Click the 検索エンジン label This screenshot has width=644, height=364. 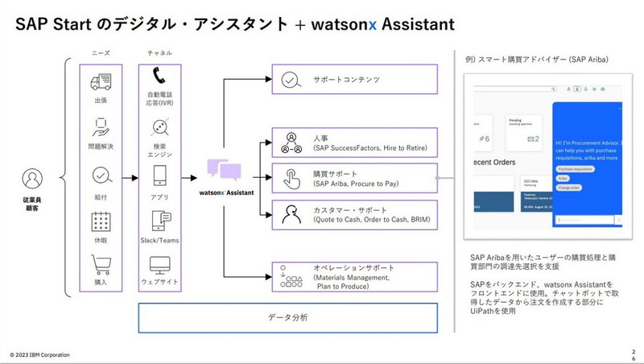(159, 150)
